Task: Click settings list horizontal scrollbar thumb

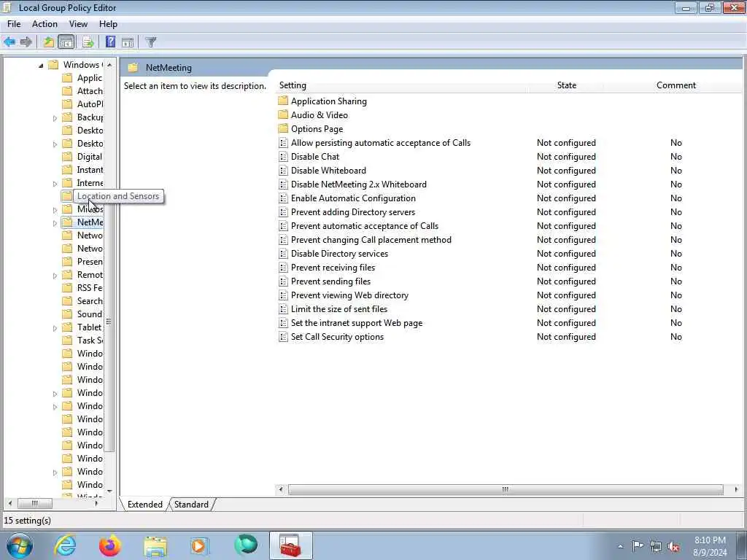Action: pos(505,489)
